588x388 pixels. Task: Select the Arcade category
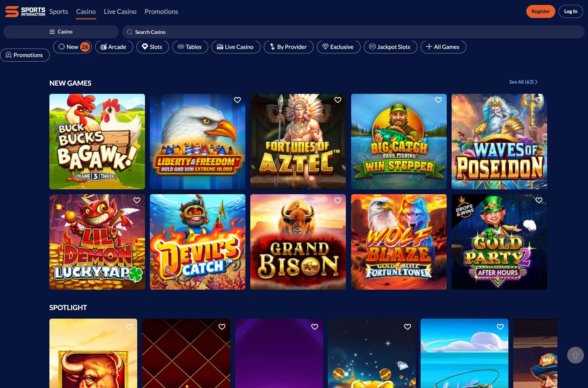tap(114, 47)
